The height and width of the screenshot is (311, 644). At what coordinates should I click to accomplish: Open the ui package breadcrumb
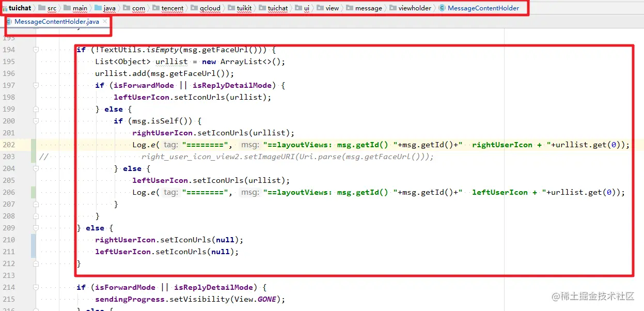pyautogui.click(x=302, y=8)
